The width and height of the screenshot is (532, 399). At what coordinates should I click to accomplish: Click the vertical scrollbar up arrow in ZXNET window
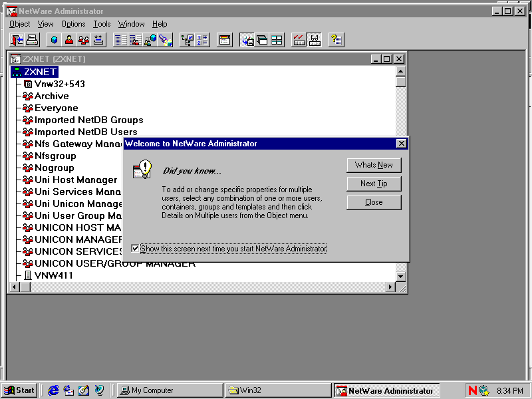pos(401,71)
